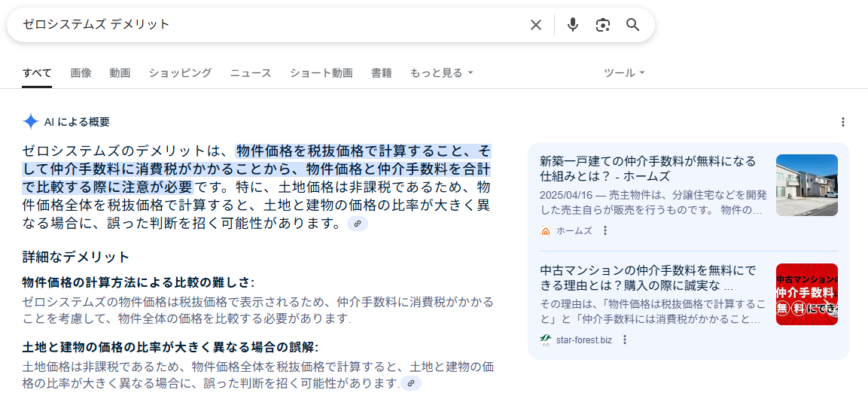868x402 pixels.
Task: Open image search with camera lens icon
Action: tap(602, 25)
